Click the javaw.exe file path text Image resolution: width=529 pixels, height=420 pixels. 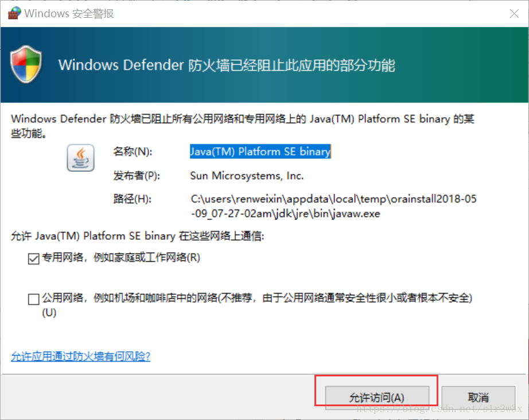pyautogui.click(x=333, y=206)
